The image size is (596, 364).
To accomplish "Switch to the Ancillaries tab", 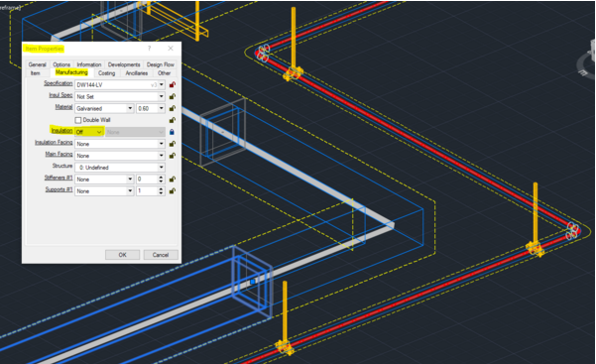I will [x=137, y=73].
